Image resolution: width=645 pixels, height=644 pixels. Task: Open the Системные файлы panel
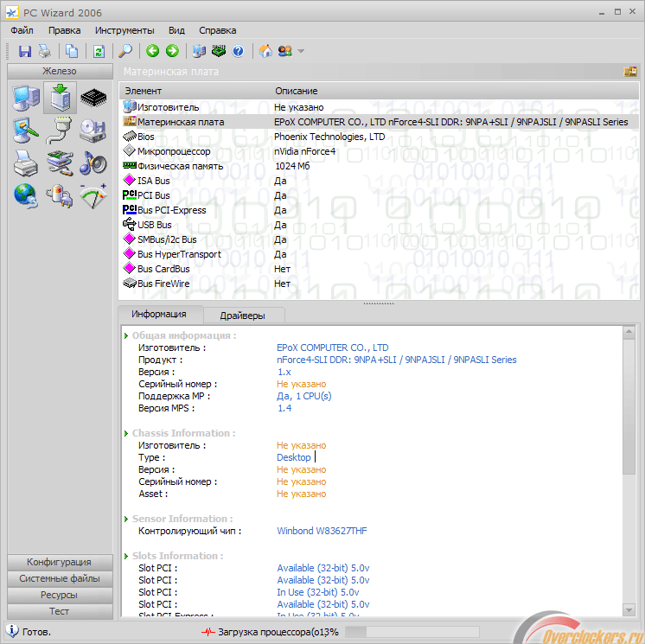[x=60, y=578]
